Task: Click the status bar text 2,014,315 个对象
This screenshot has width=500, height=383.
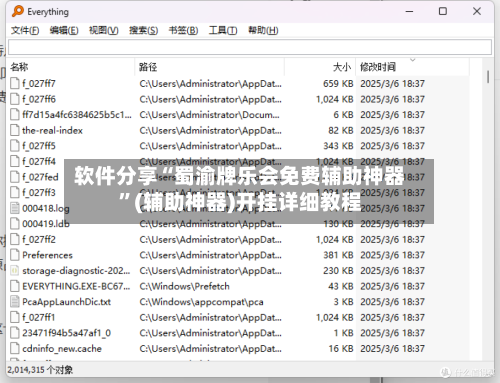Action: [40, 370]
